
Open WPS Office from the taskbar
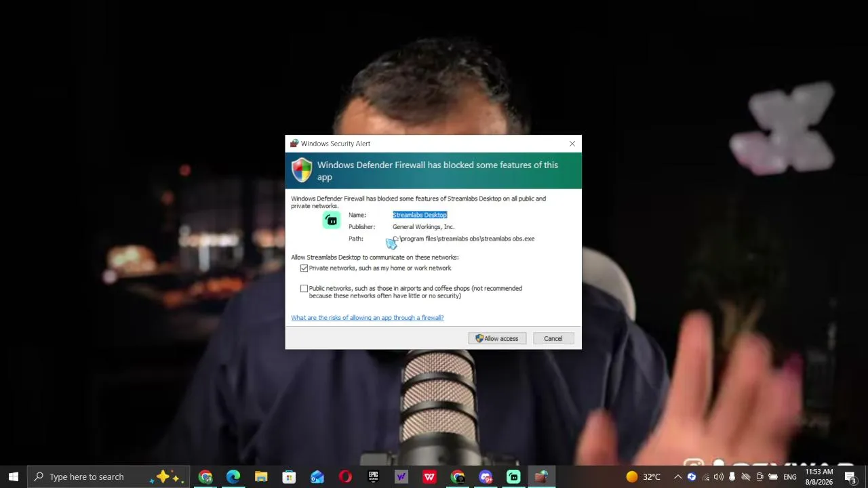(429, 476)
